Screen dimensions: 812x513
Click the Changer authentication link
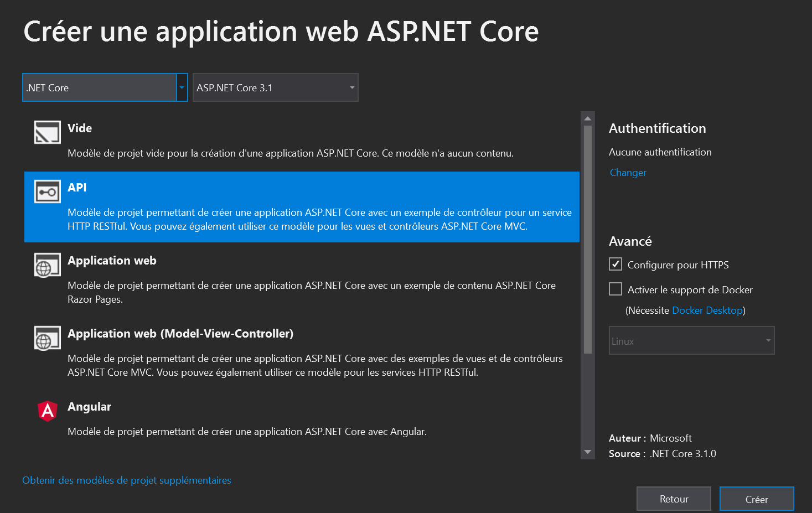(x=628, y=173)
